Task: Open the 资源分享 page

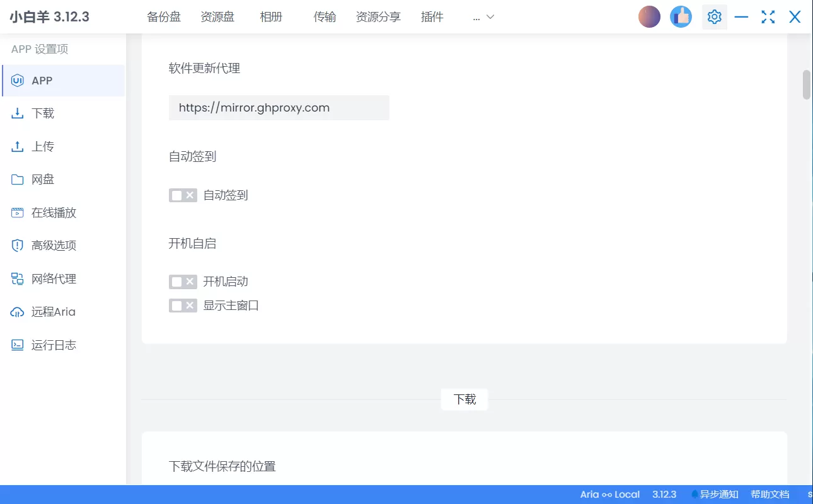Action: tap(378, 17)
